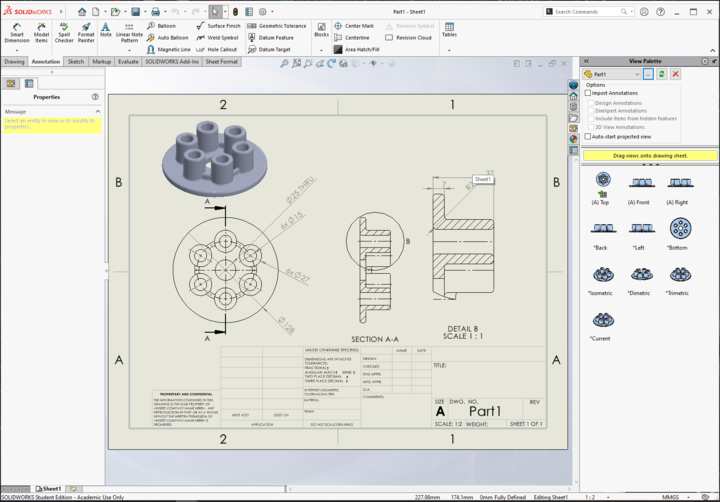Select the Sheet1 tab at the bottom
Screen dimensions: 720x502
(48, 489)
